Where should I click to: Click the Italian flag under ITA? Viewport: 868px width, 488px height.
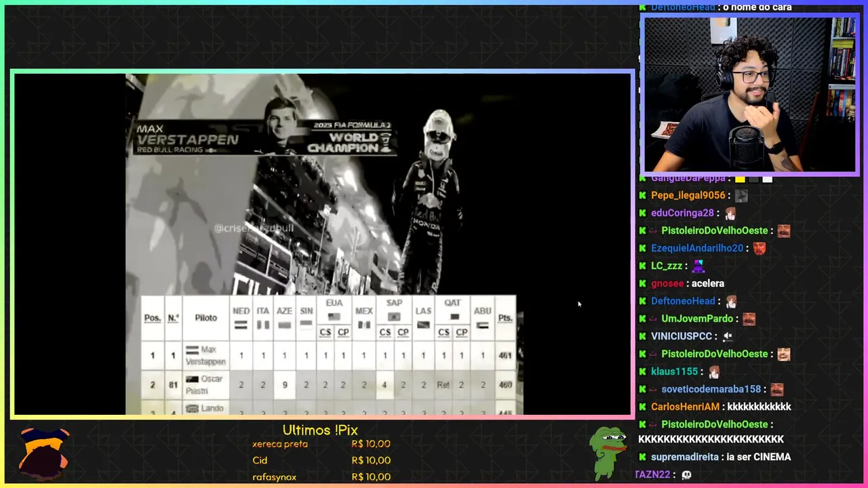(x=263, y=325)
